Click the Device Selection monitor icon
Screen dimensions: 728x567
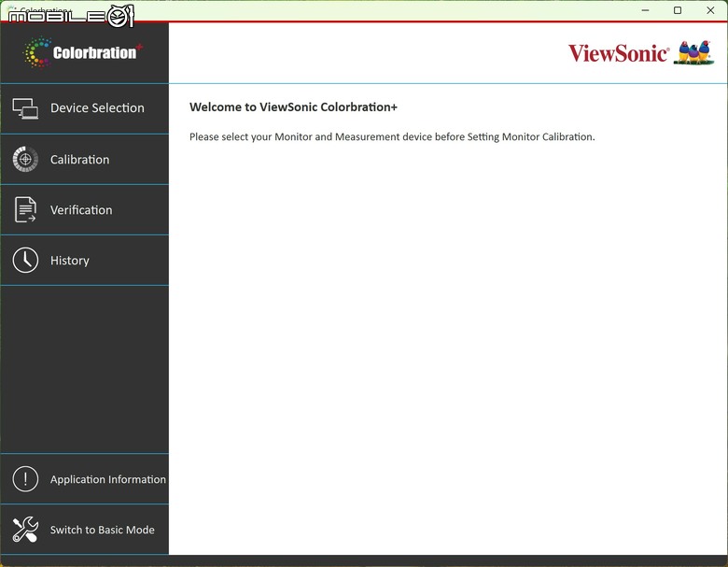tap(25, 108)
